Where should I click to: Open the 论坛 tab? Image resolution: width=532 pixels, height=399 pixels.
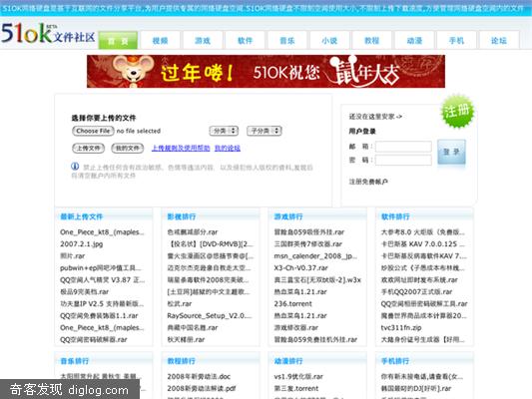499,40
